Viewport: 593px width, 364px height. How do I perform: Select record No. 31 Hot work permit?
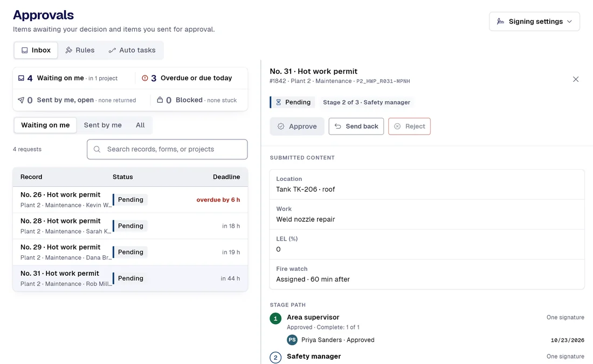coord(130,278)
